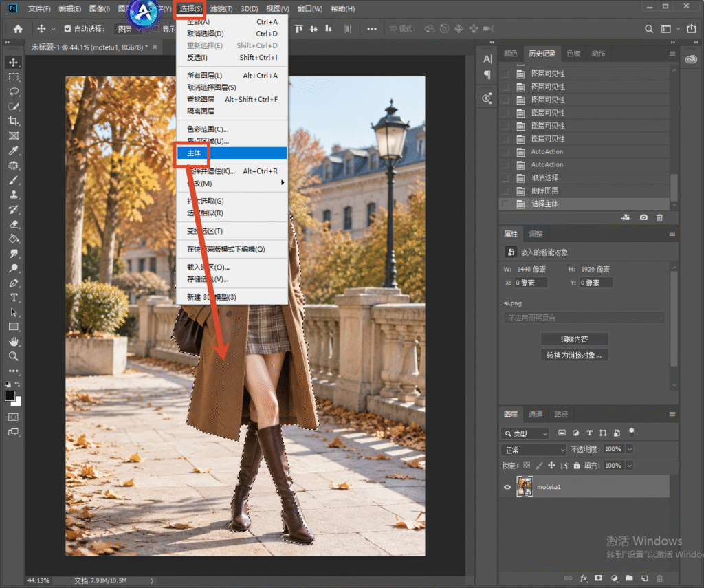Go to Photoshop Home screen
This screenshot has width=704, height=588.
(x=18, y=29)
